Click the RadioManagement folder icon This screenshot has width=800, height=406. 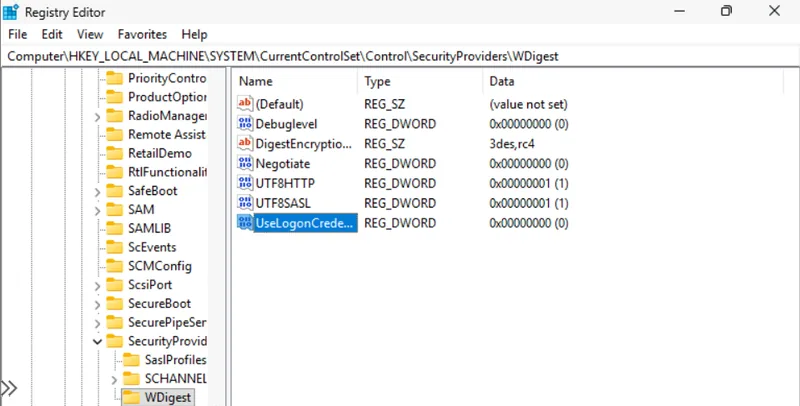[x=115, y=116]
